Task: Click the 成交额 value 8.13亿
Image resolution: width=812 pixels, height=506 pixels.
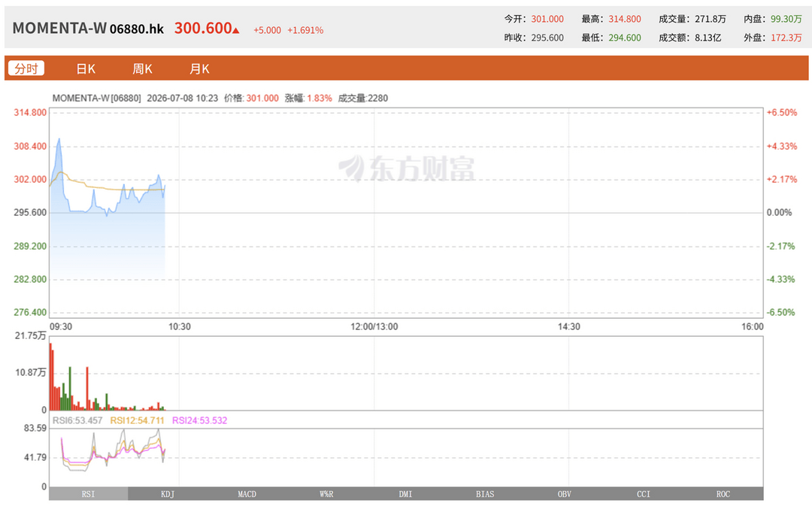Action: (x=708, y=38)
